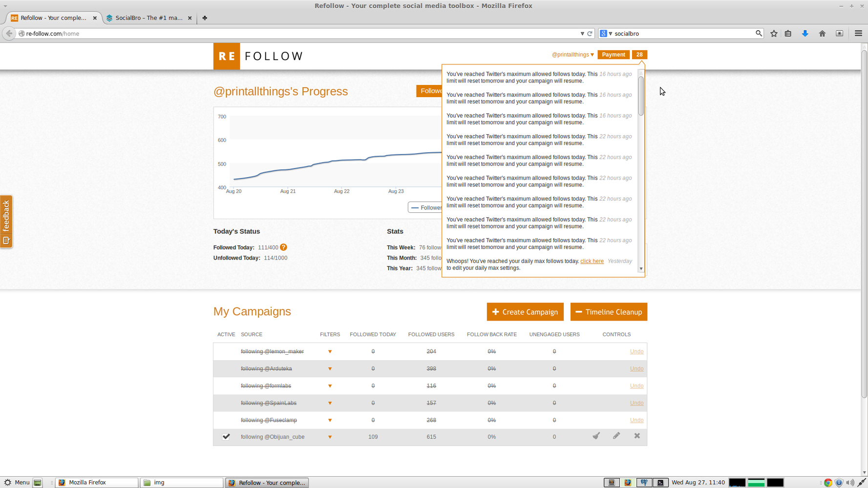Click the 'click here' link in notifications
Viewport: 868px width, 488px height.
(x=592, y=261)
